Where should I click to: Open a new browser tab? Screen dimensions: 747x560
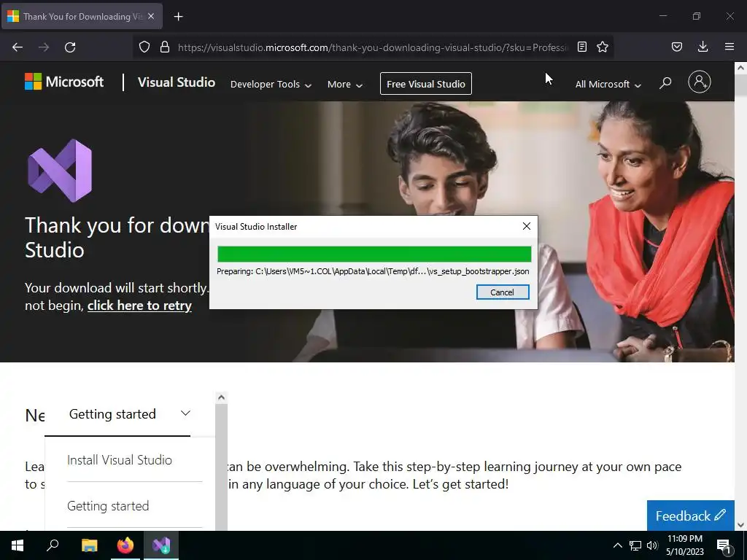point(179,17)
